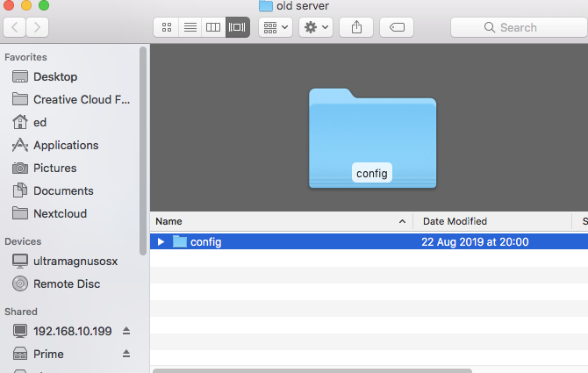Select the Prime shared volume
Image resolution: width=588 pixels, height=373 pixels.
[x=48, y=355]
